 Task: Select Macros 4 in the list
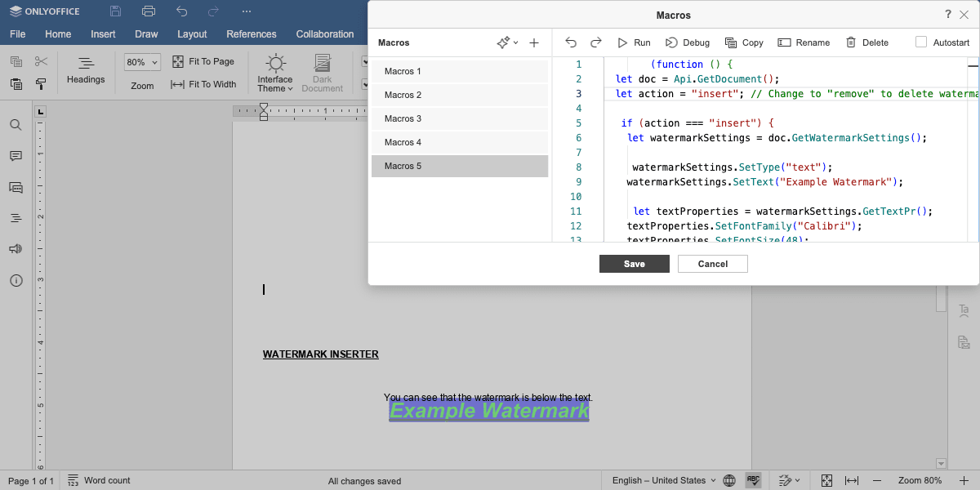coord(460,142)
